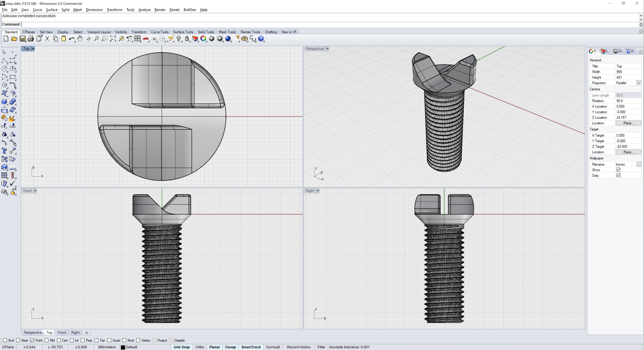Switch to the Solid Tools toolbar tab

tap(206, 32)
